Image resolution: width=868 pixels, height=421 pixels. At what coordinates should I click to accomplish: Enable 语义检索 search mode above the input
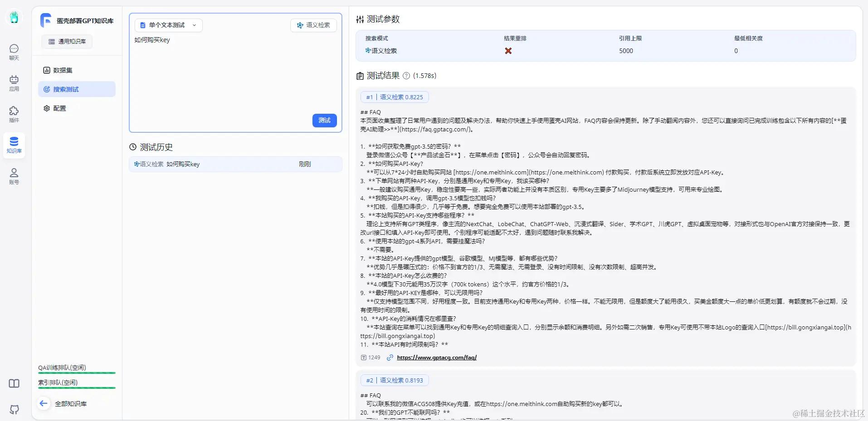point(313,25)
